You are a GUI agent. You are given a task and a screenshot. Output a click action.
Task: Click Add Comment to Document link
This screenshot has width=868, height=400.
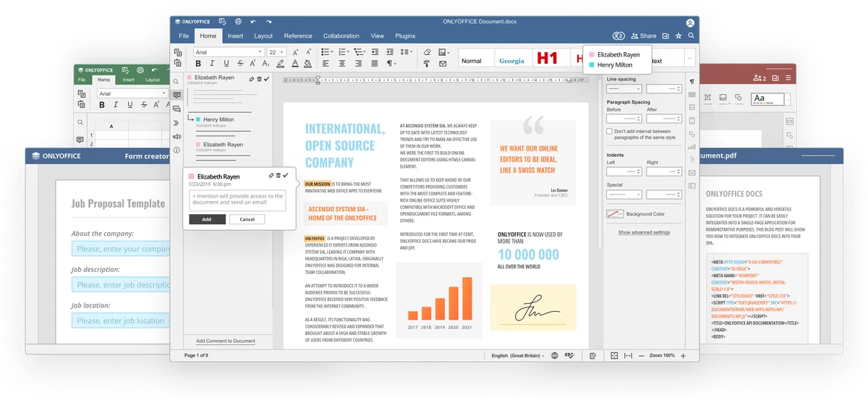(x=225, y=341)
